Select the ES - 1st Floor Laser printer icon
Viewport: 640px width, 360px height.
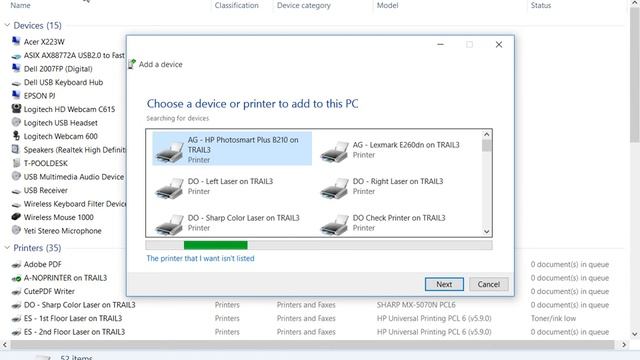(x=16, y=318)
